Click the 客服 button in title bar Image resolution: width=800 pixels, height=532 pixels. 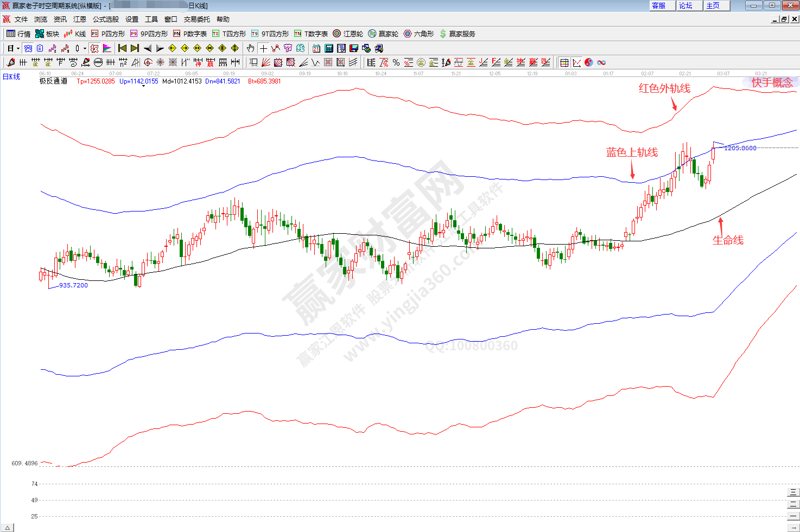(659, 5)
